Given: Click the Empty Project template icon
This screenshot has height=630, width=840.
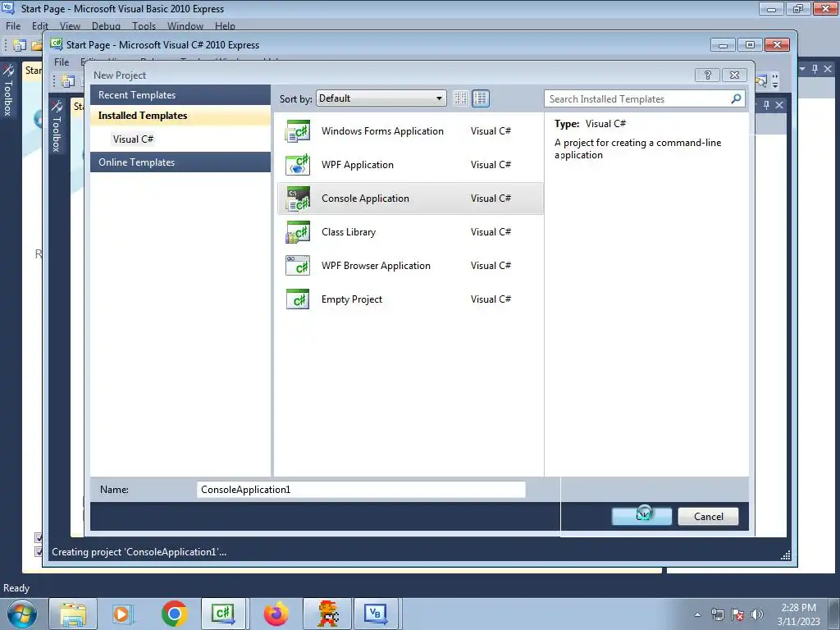Looking at the screenshot, I should (x=298, y=299).
